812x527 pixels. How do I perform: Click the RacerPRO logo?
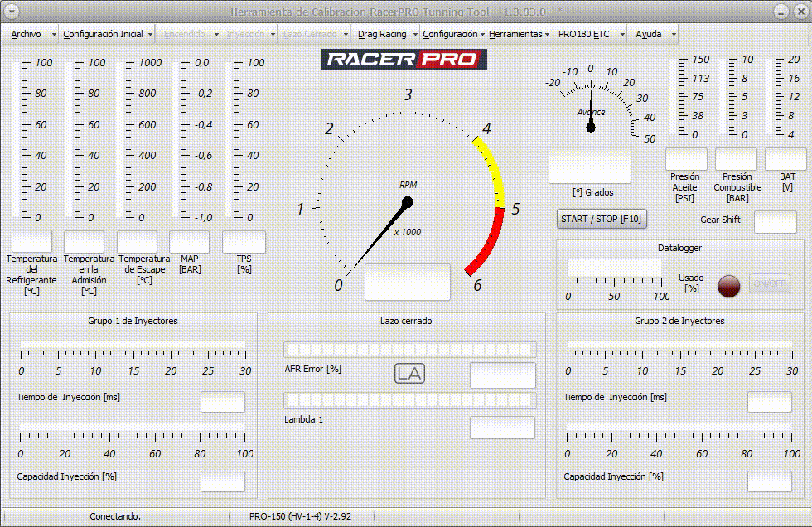point(404,60)
